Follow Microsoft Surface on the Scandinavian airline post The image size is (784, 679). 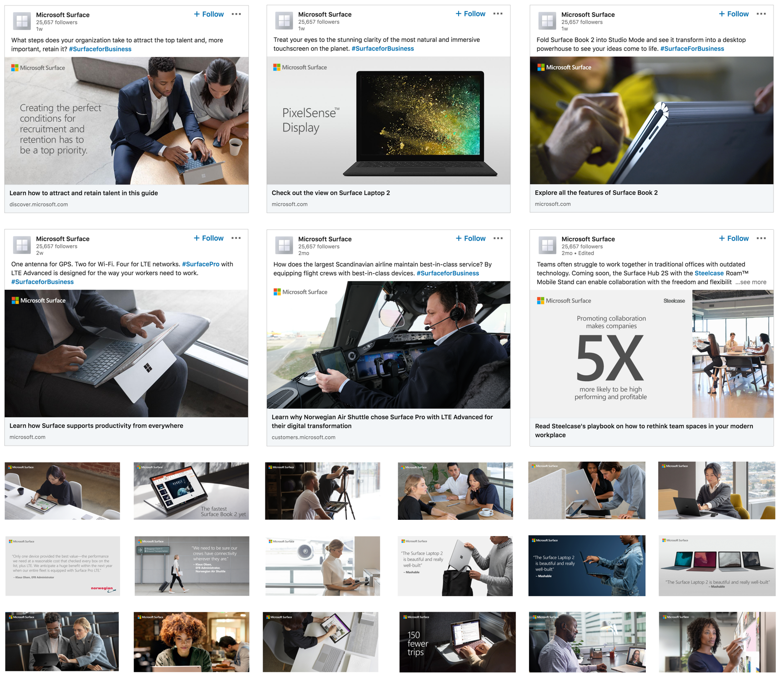point(471,238)
